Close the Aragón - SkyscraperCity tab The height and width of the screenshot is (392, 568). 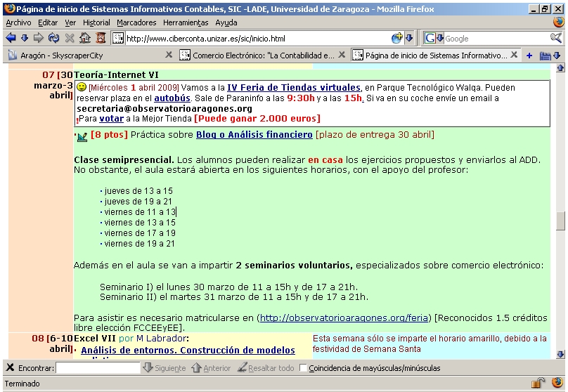click(169, 55)
